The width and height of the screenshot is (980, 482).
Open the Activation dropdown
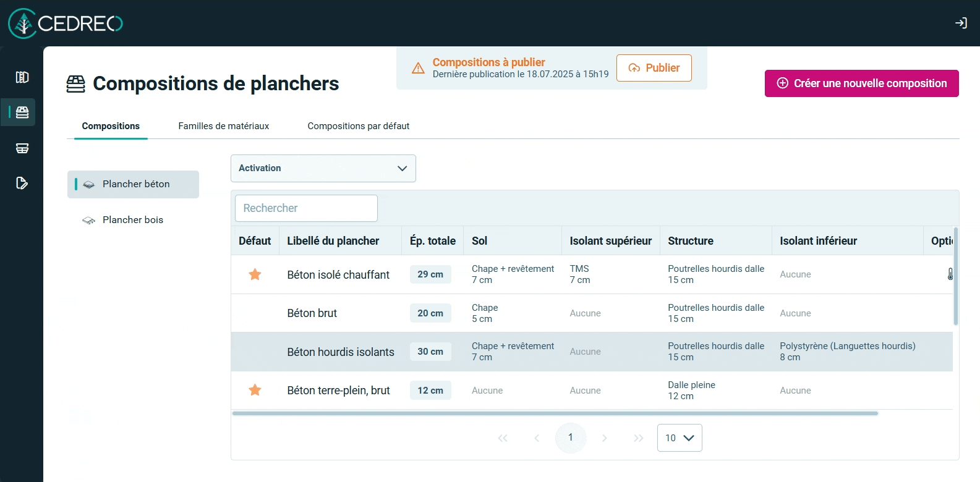coord(323,168)
